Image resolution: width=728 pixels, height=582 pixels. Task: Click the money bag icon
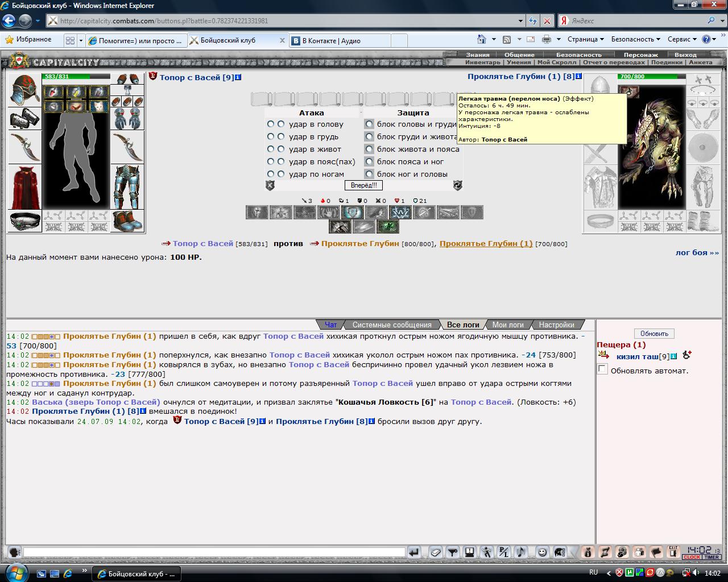pyautogui.click(x=588, y=552)
